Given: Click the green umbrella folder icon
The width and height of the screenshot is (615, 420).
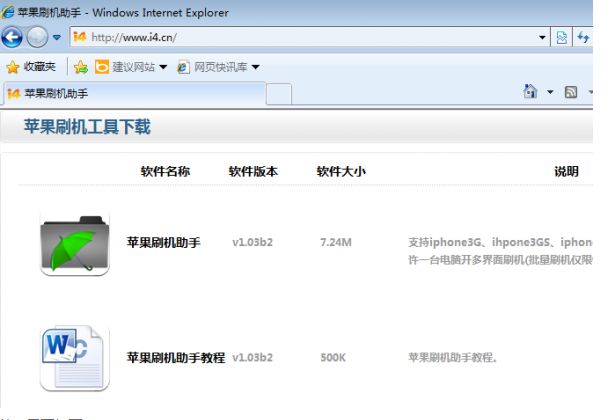Looking at the screenshot, I should point(75,243).
